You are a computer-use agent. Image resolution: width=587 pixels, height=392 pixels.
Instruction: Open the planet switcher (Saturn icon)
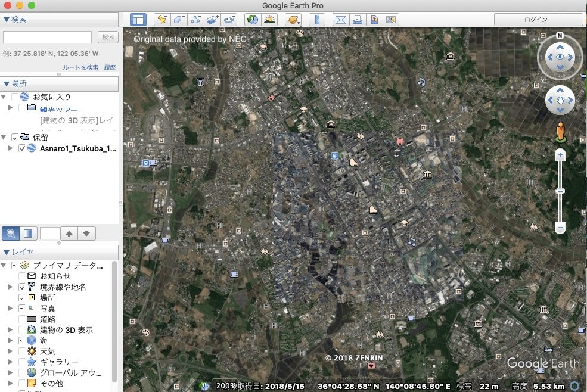pyautogui.click(x=293, y=20)
